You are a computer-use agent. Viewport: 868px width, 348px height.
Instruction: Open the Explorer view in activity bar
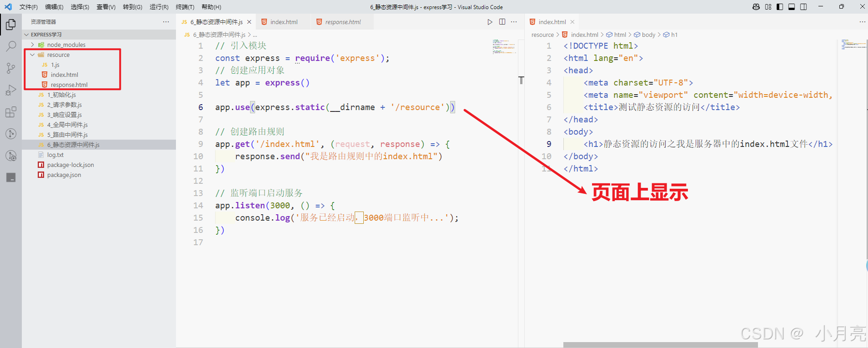(11, 25)
